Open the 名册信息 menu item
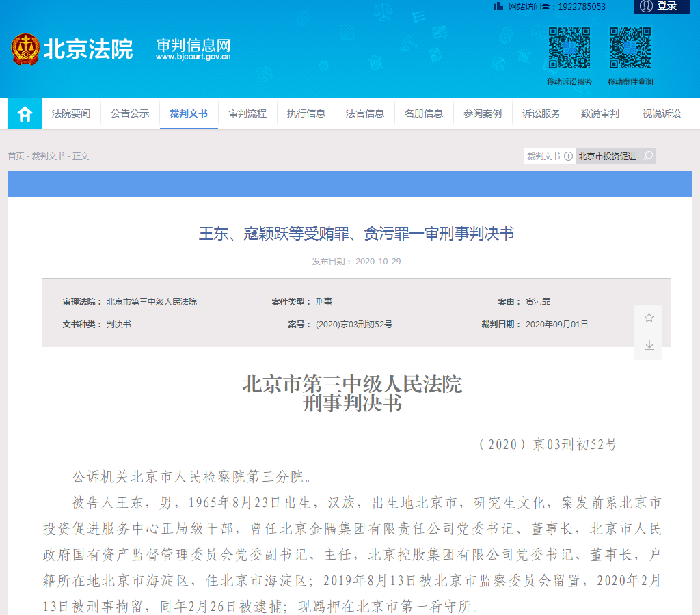 point(424,114)
